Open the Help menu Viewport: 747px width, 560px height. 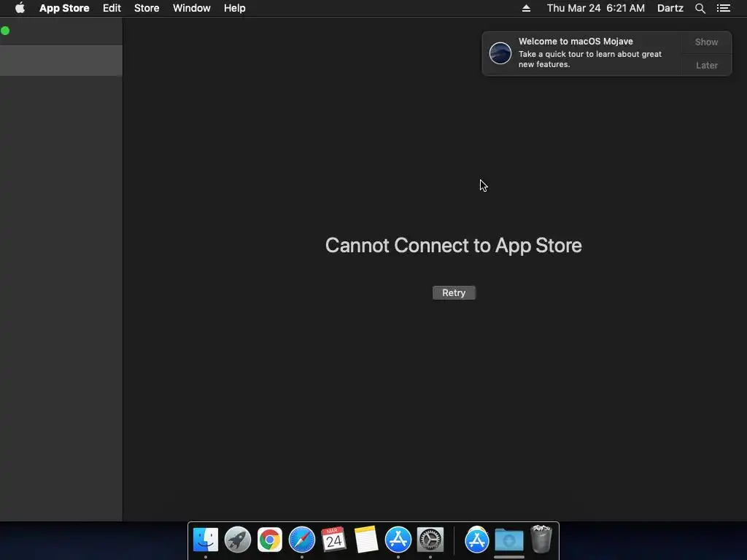(235, 8)
